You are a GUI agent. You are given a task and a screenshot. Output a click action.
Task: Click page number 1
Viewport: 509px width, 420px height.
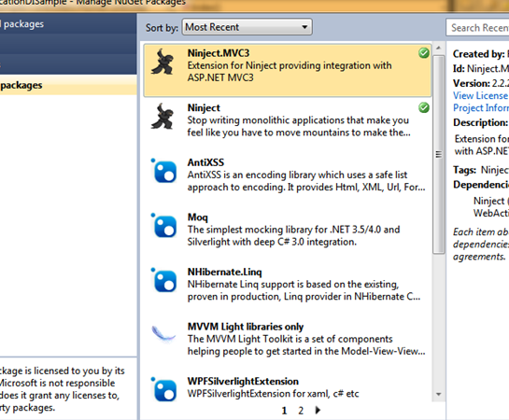[284, 411]
